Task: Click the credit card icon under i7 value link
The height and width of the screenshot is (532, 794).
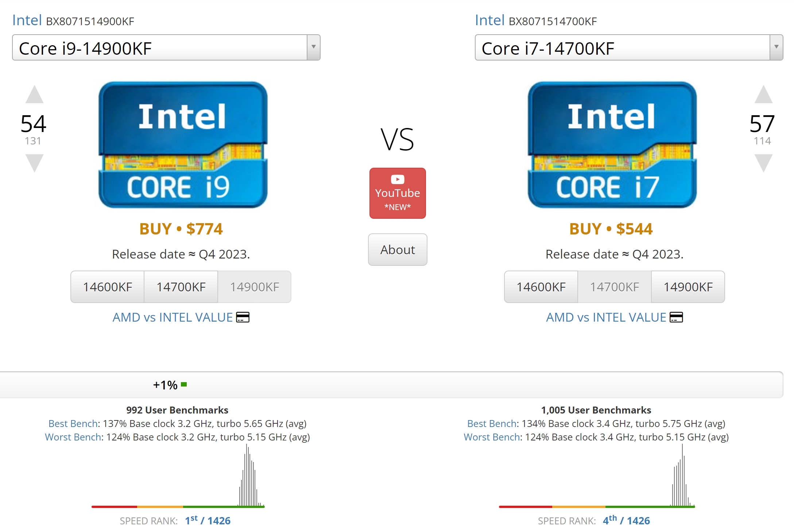Action: 677,317
